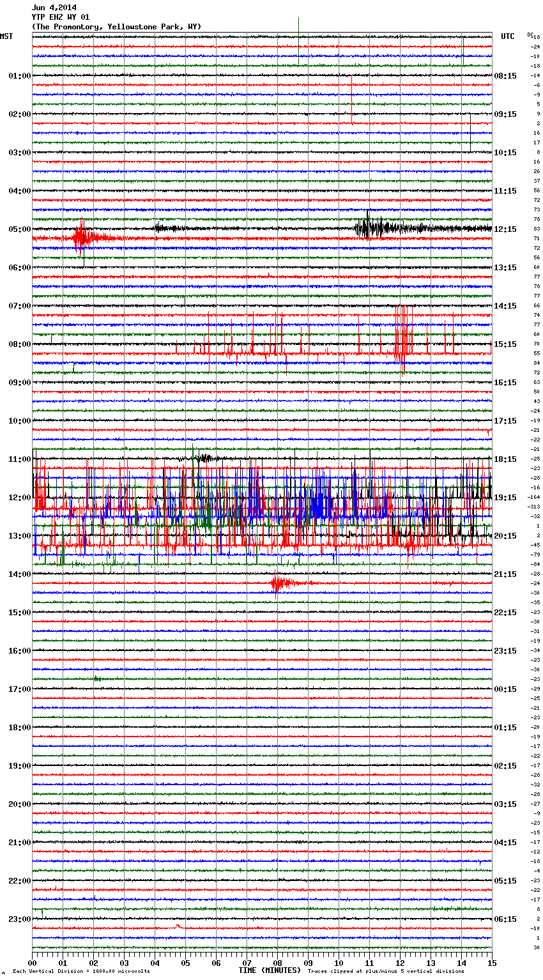
Task: Click the 03:15 UTC time label
Action: tap(505, 804)
